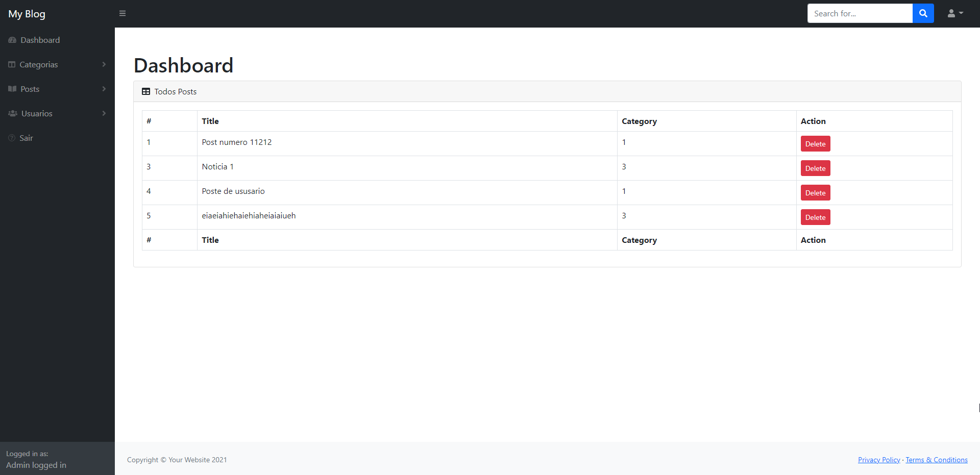Click the 'Noticia 1' title cell
This screenshot has width=980, height=475.
[x=407, y=168]
